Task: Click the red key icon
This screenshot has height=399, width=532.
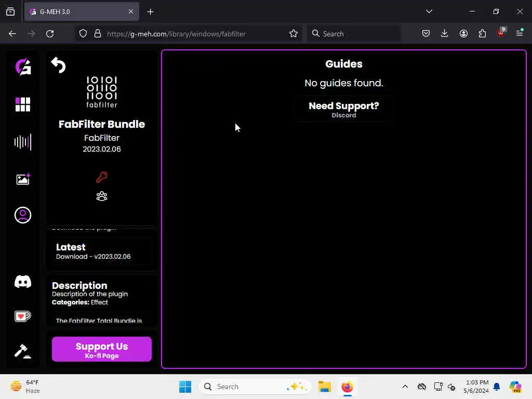Action: click(x=102, y=177)
